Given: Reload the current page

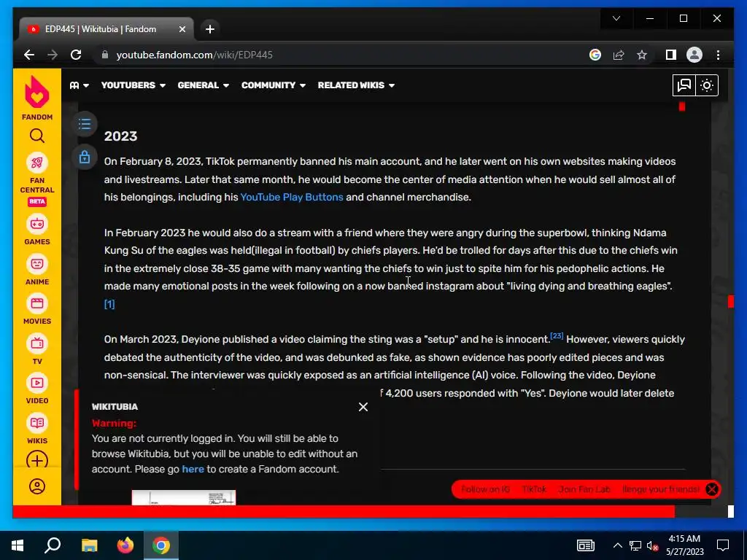Looking at the screenshot, I should coord(76,55).
